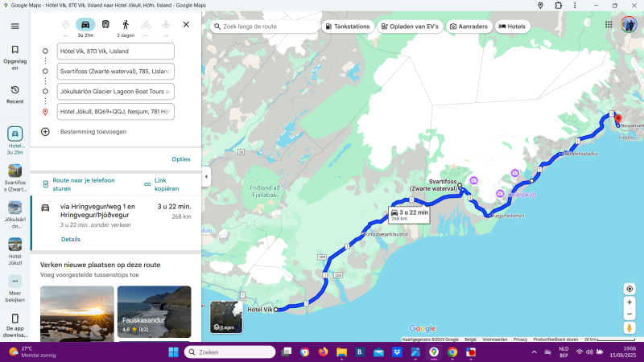Edit Jökulsárlón Glacier Lagoon stop field
Image resolution: width=644 pixels, height=362 pixels.
[x=115, y=92]
